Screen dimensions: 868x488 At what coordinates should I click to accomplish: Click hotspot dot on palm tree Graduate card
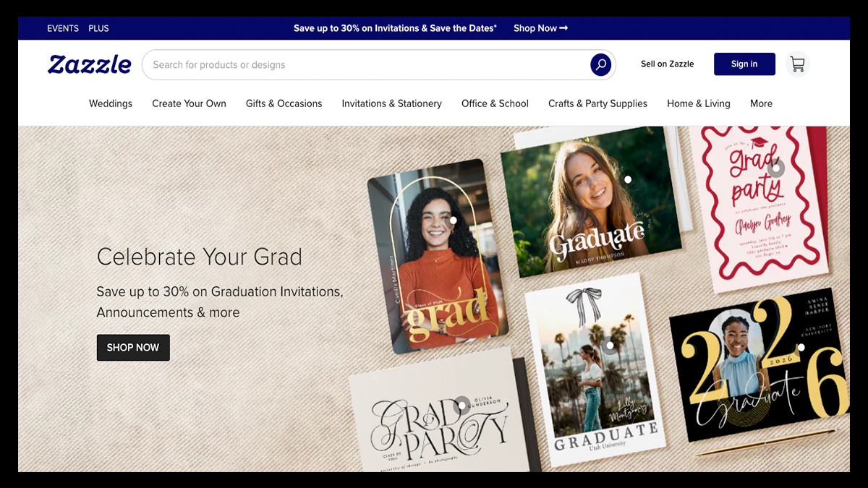pyautogui.click(x=610, y=346)
